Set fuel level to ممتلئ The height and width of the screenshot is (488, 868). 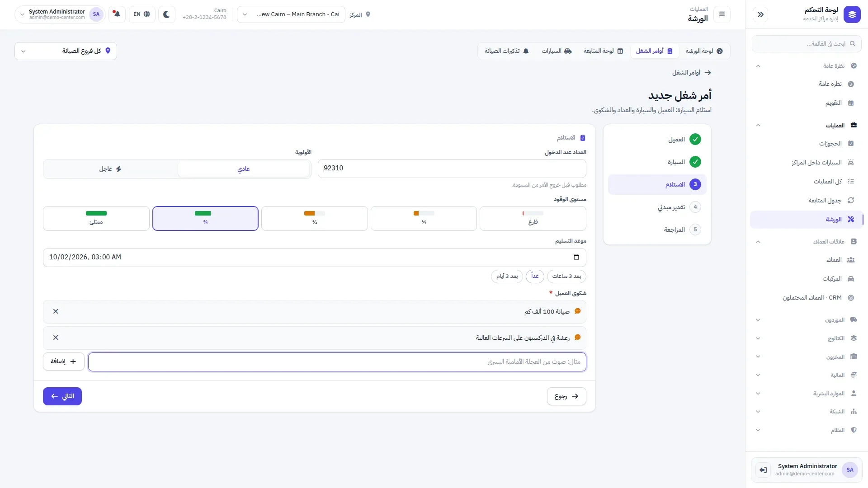pyautogui.click(x=96, y=218)
